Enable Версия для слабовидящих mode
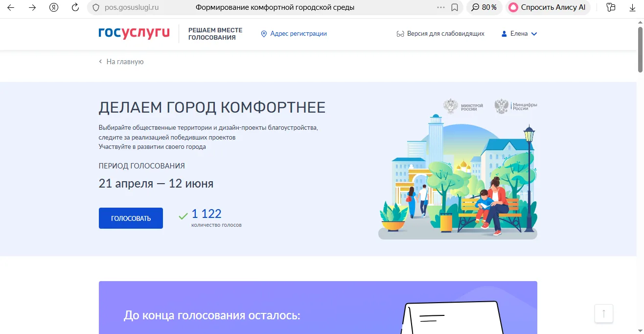The width and height of the screenshot is (644, 334). pos(440,34)
